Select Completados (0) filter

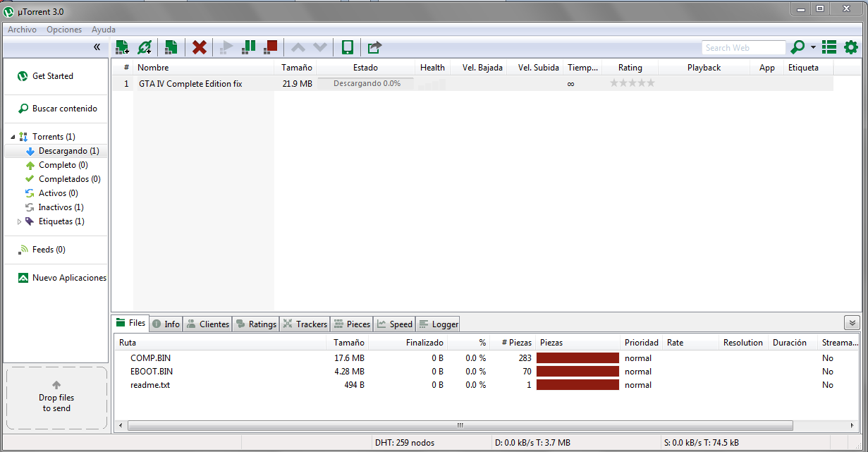tap(70, 179)
